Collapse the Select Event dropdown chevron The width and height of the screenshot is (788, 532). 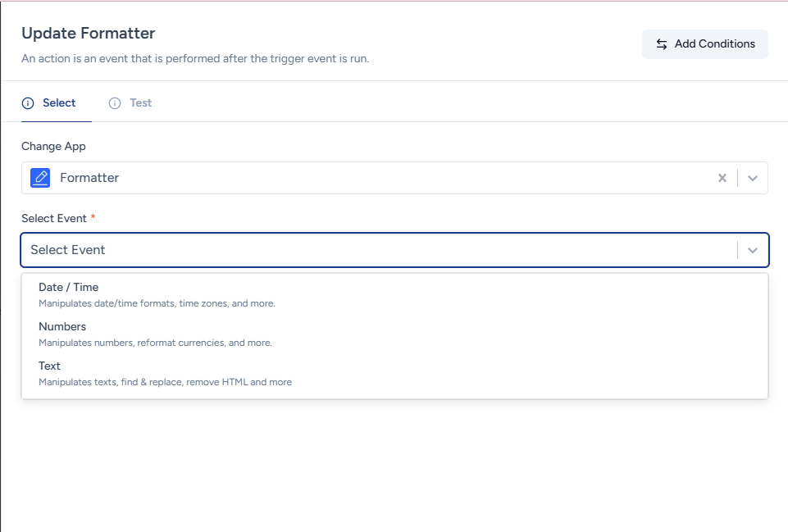(753, 250)
